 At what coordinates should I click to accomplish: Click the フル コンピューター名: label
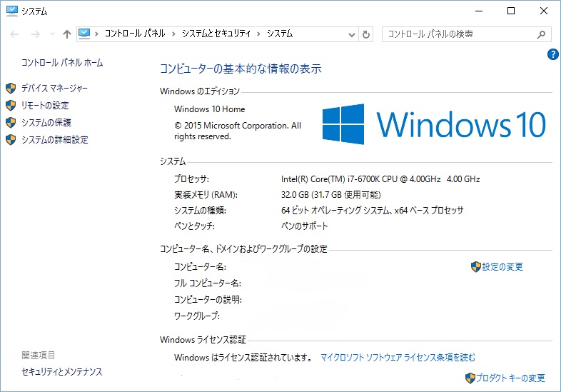pyautogui.click(x=208, y=283)
